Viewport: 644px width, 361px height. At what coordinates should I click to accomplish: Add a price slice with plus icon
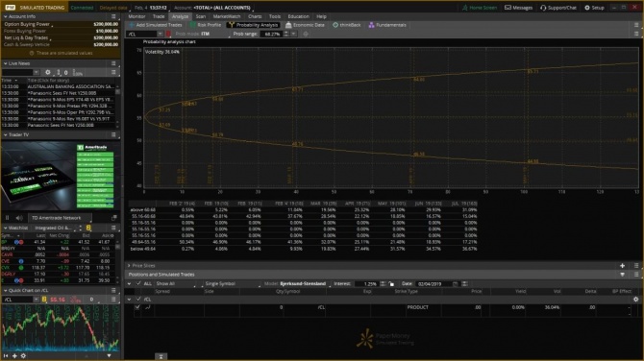click(622, 266)
